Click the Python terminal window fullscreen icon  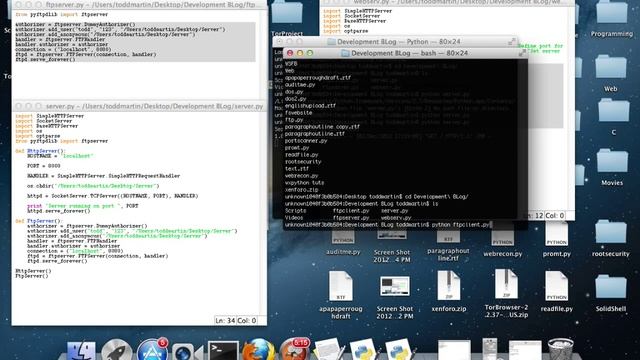(x=512, y=41)
